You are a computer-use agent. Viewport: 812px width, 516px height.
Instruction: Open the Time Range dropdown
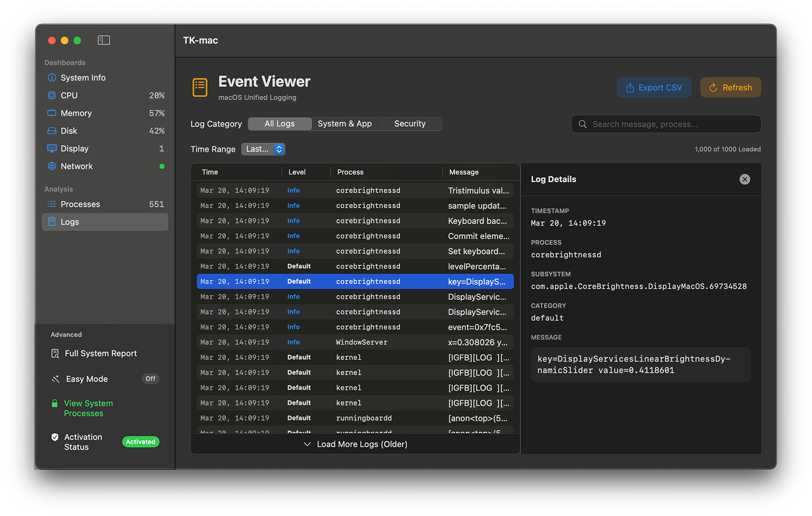pos(263,149)
